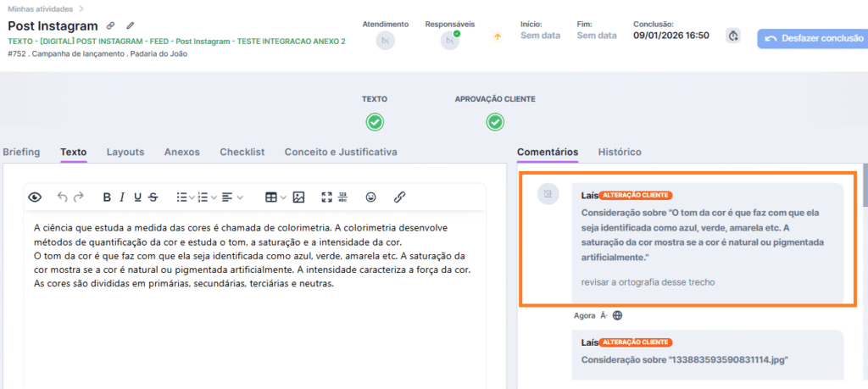Apply bold formatting
868x389 pixels.
tap(107, 197)
